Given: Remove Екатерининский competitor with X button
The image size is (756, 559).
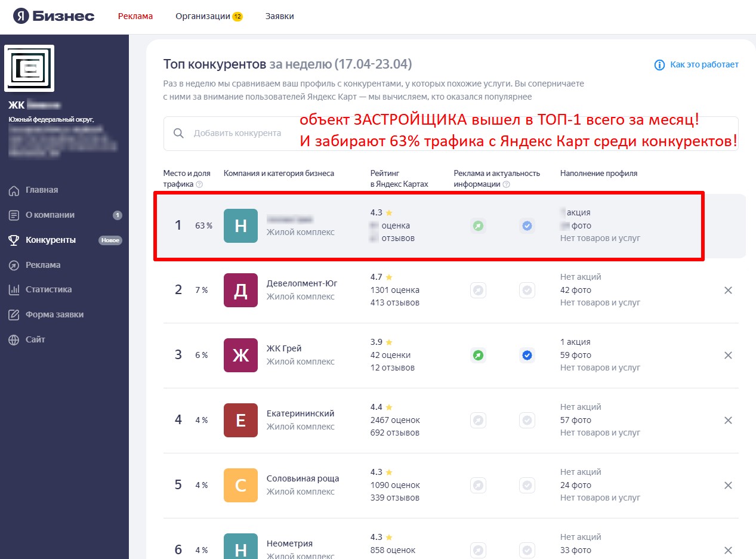Looking at the screenshot, I should (727, 420).
